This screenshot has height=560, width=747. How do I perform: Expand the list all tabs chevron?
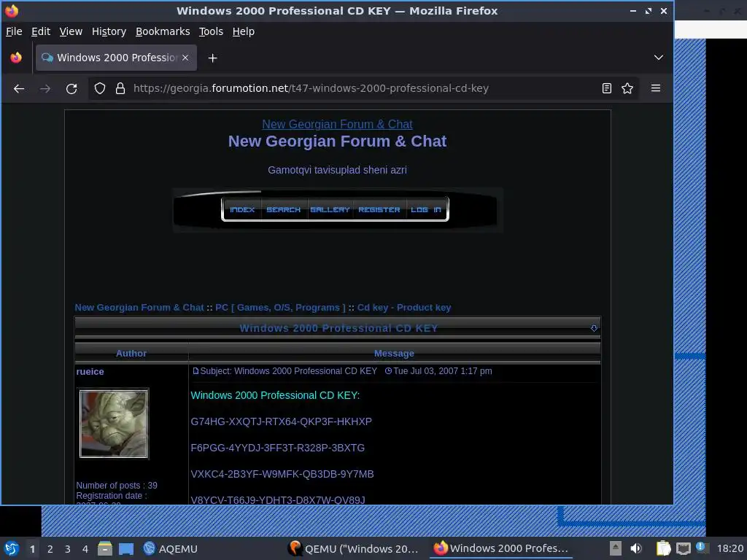[659, 58]
